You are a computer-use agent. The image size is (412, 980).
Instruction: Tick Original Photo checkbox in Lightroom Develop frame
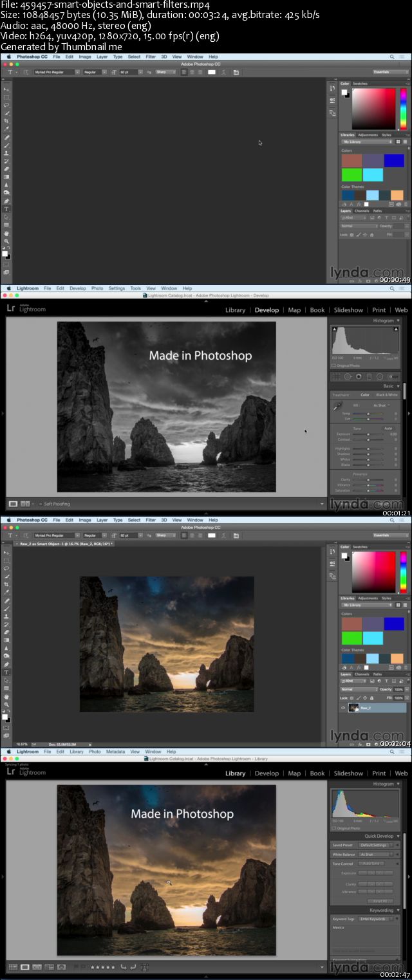coord(333,365)
